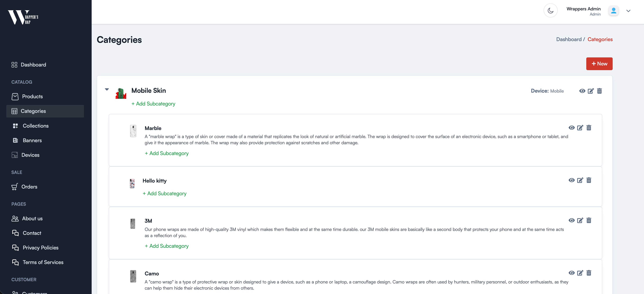
Task: Open the admin account dropdown chevron
Action: pos(628,11)
